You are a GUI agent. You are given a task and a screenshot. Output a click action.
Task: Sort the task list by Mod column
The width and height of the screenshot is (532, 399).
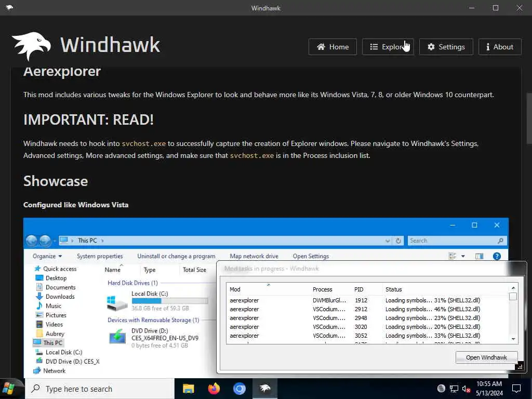[235, 289]
